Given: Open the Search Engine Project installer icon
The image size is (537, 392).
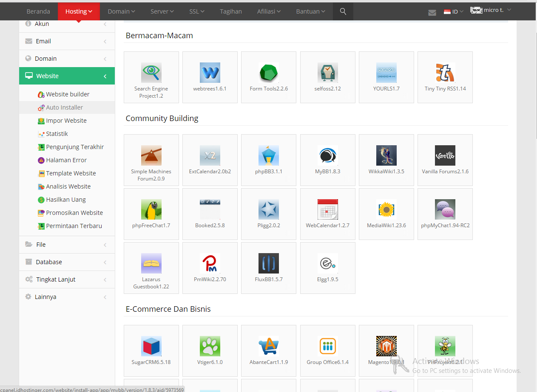Looking at the screenshot, I should point(151,73).
